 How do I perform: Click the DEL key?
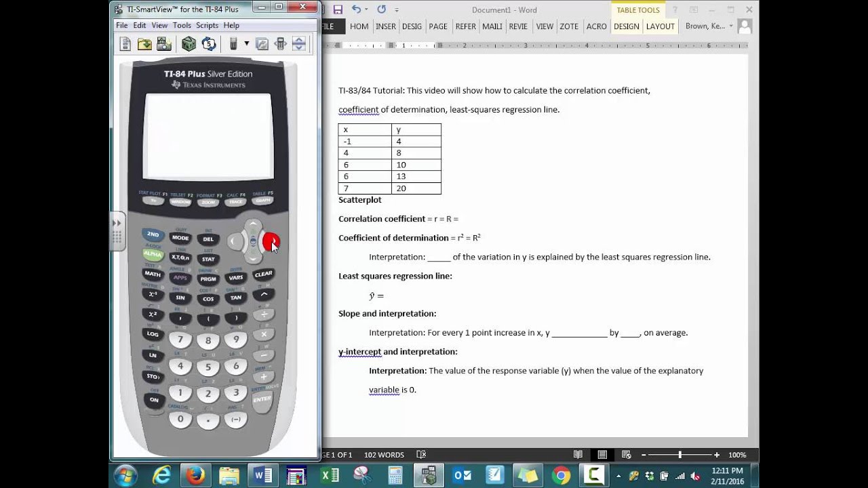pyautogui.click(x=208, y=239)
